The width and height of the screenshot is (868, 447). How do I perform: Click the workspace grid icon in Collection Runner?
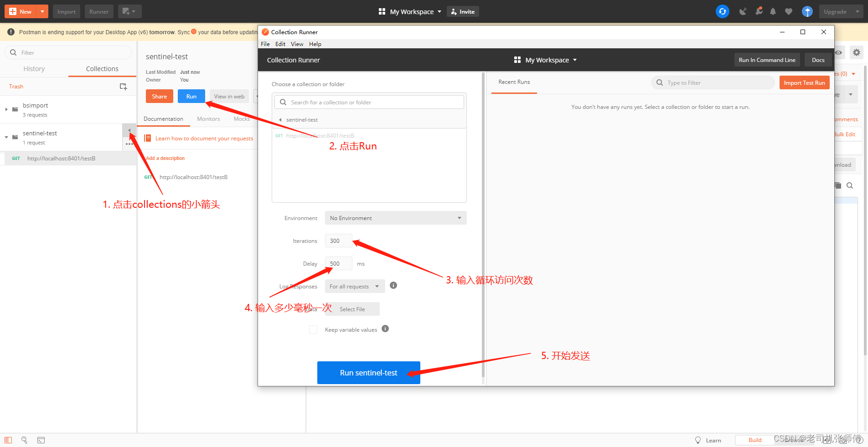coord(517,60)
